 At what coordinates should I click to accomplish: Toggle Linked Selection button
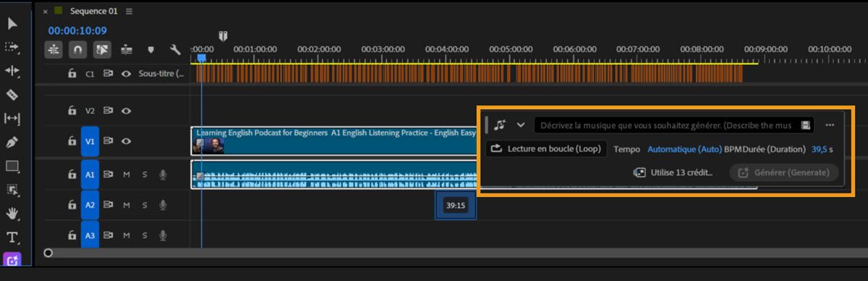point(102,49)
